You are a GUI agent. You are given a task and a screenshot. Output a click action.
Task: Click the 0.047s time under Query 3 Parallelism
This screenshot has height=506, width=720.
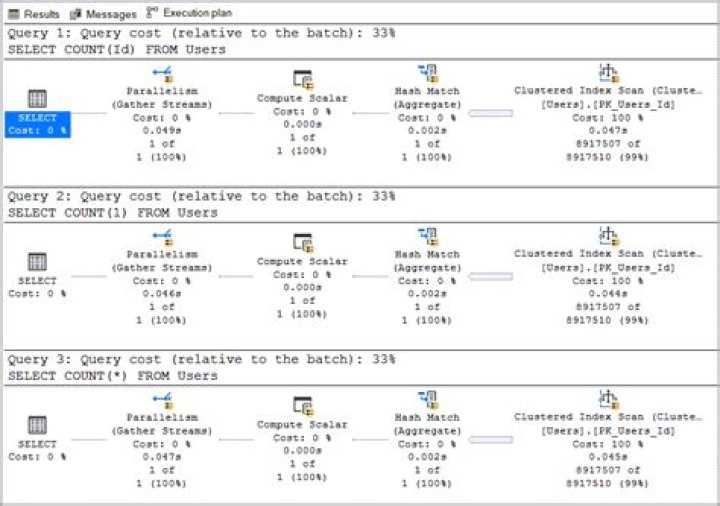[x=162, y=457]
